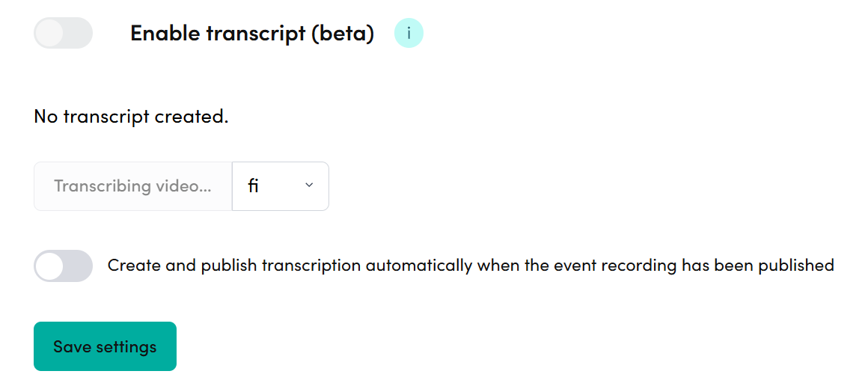Toggle the Enable transcript (beta) switch
The height and width of the screenshot is (380, 868).
click(63, 34)
